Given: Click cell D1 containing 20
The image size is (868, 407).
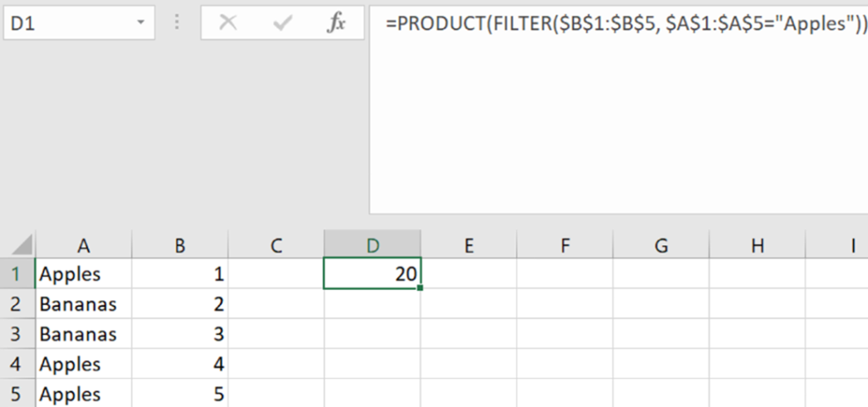Looking at the screenshot, I should pos(372,274).
